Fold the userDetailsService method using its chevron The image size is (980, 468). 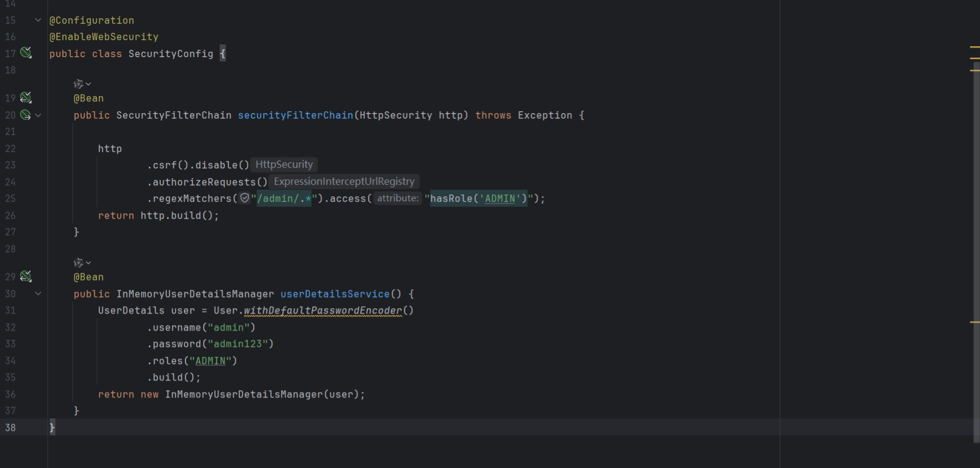pos(38,294)
